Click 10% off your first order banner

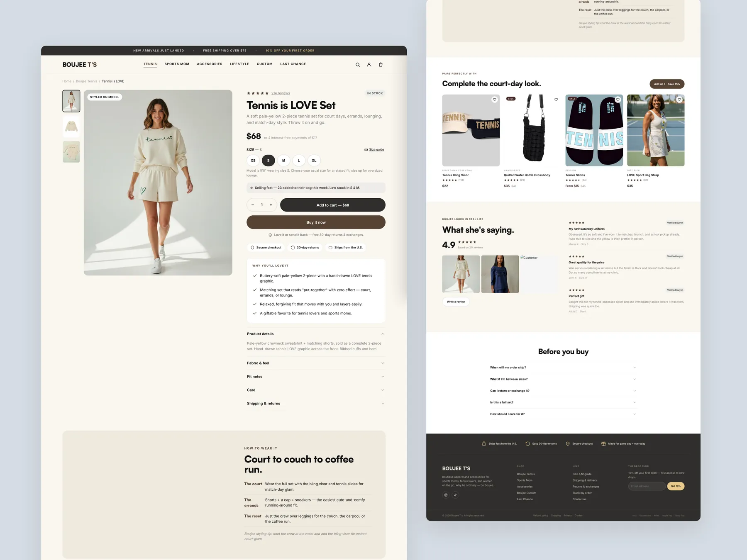(x=290, y=51)
